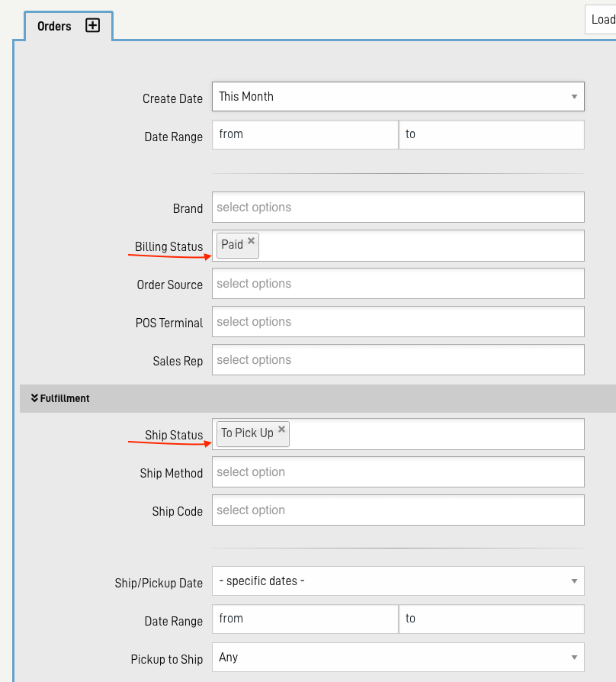Open the Ship/Pickup Date dropdown
The image size is (616, 682).
(x=398, y=581)
